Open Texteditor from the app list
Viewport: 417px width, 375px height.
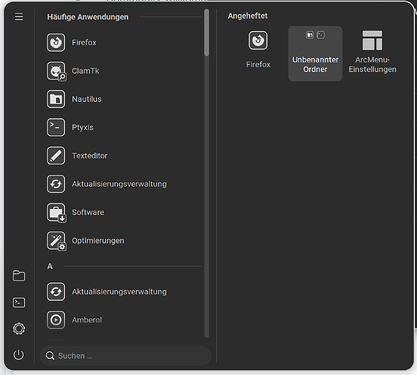[122, 156]
